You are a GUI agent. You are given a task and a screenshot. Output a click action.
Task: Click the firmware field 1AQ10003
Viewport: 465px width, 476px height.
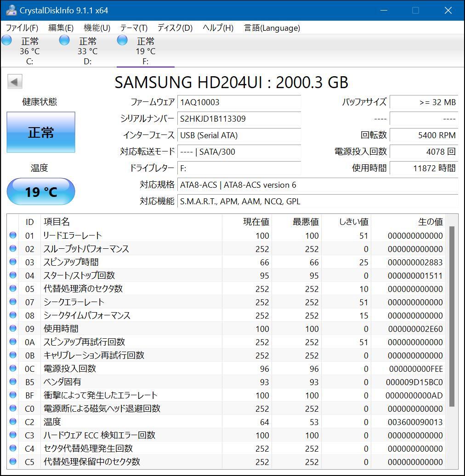[x=239, y=102]
